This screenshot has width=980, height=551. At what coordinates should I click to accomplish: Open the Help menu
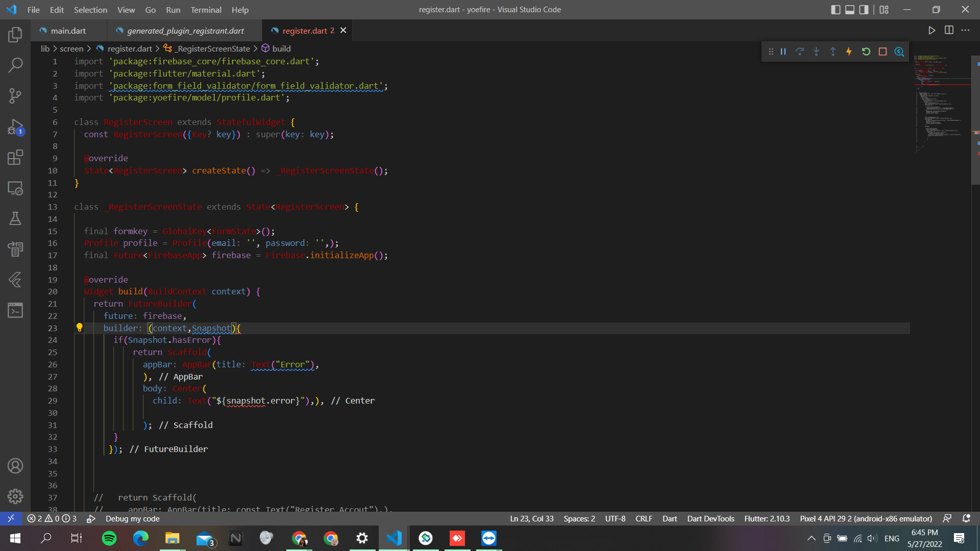(x=240, y=10)
